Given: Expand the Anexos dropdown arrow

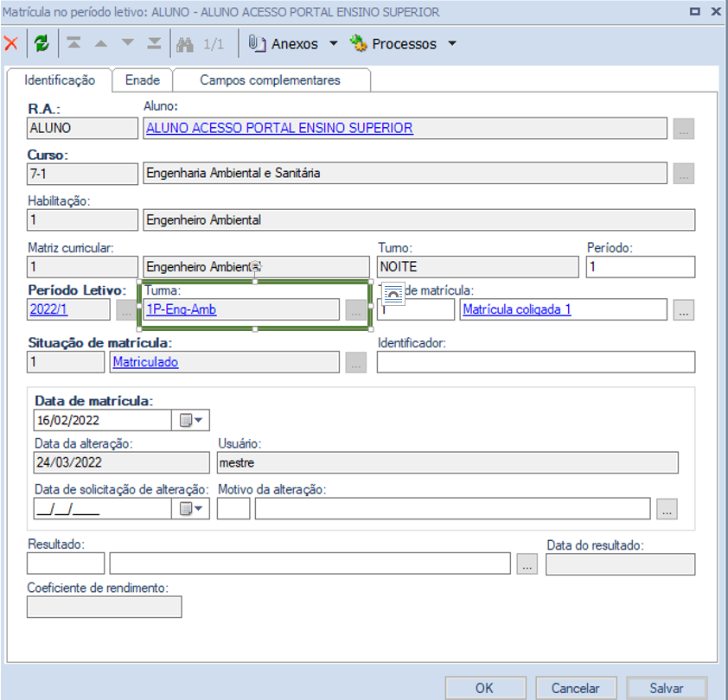Looking at the screenshot, I should coord(334,43).
